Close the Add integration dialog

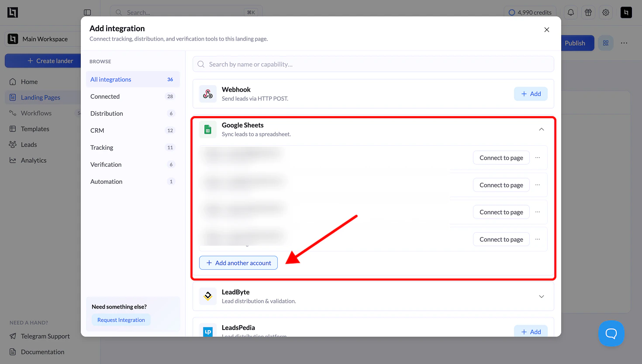coord(547,30)
